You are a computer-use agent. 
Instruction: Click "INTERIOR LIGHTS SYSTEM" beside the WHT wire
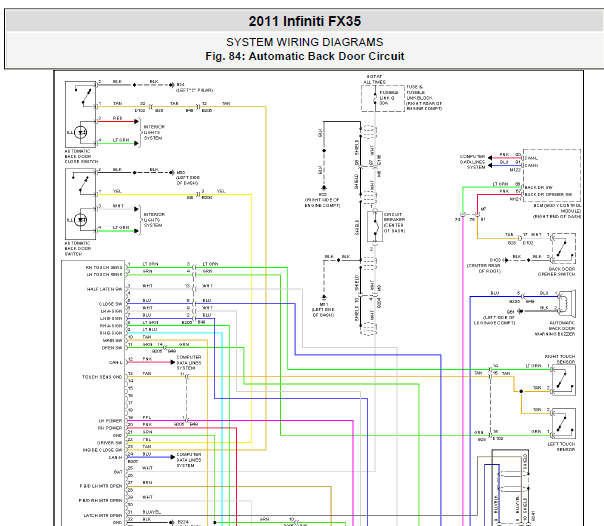[154, 220]
